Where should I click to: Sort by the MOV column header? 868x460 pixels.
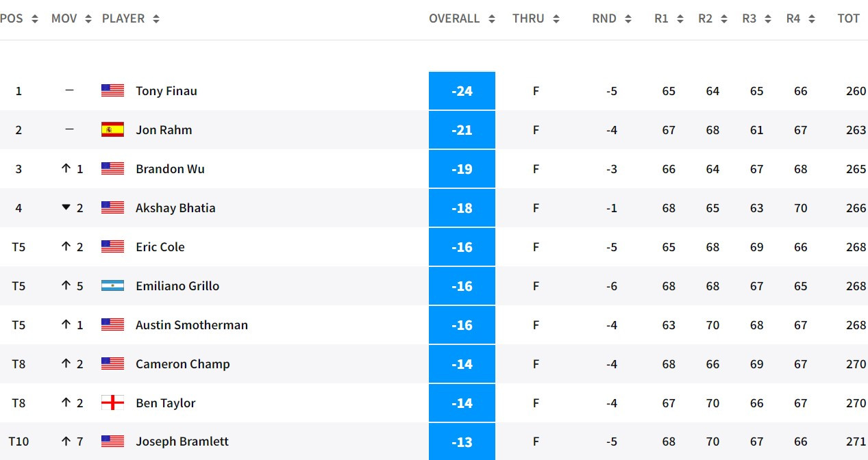pos(71,18)
